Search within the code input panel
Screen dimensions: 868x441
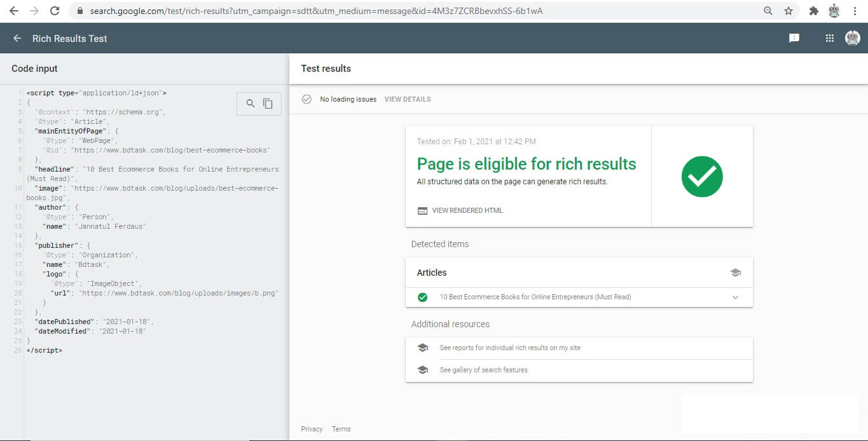point(249,103)
